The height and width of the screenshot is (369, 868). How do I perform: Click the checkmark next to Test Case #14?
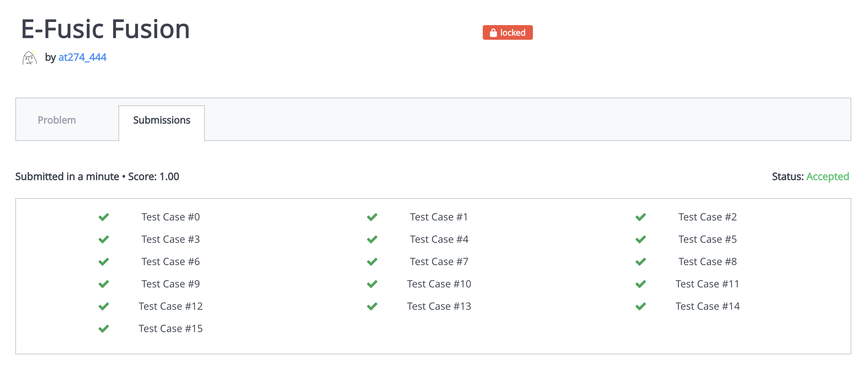point(641,307)
